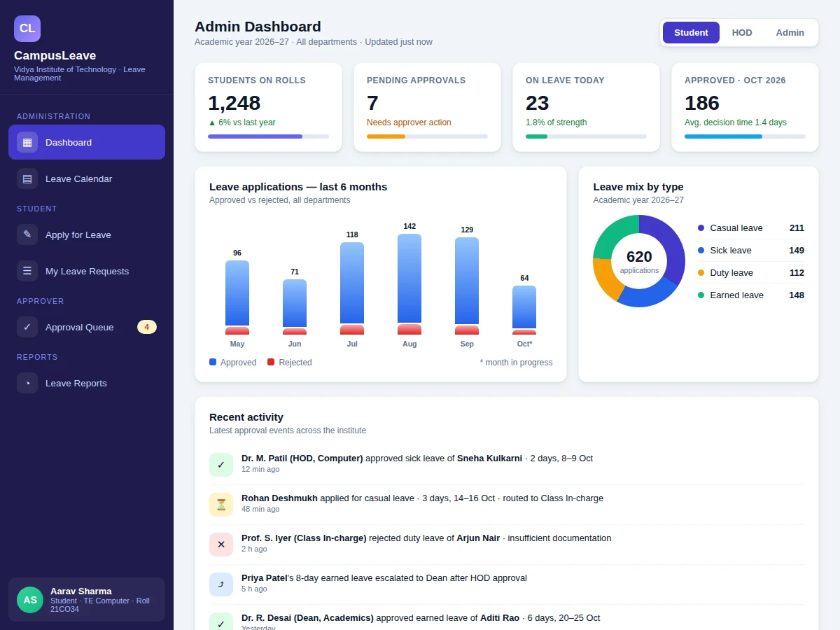Click the CL CampusLeave logo icon
The width and height of the screenshot is (840, 630).
pos(27,29)
